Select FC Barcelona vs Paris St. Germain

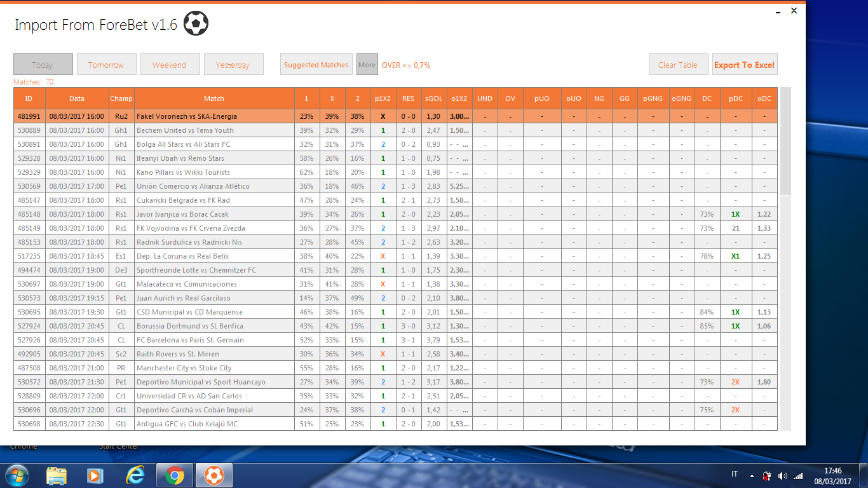tap(395, 340)
